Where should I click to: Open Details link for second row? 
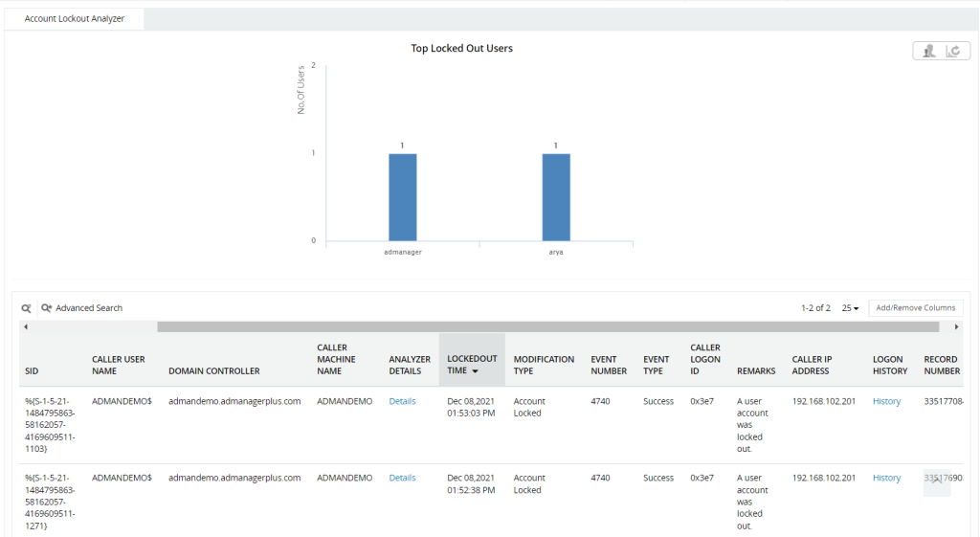point(402,478)
